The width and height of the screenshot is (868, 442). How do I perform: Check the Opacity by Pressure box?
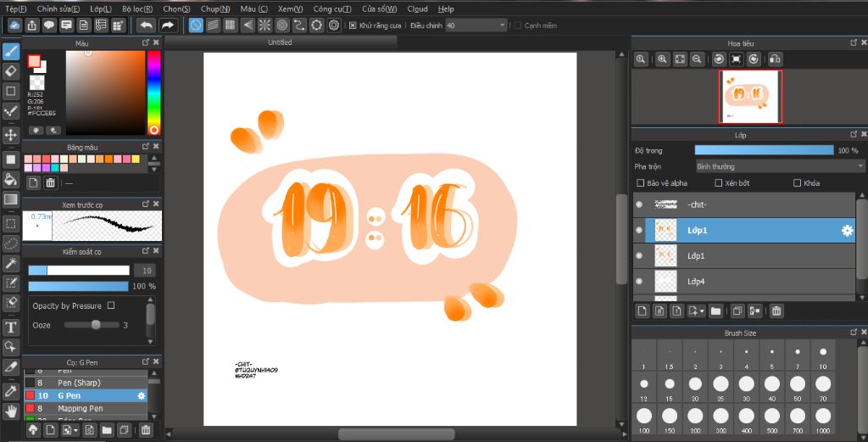coord(111,305)
